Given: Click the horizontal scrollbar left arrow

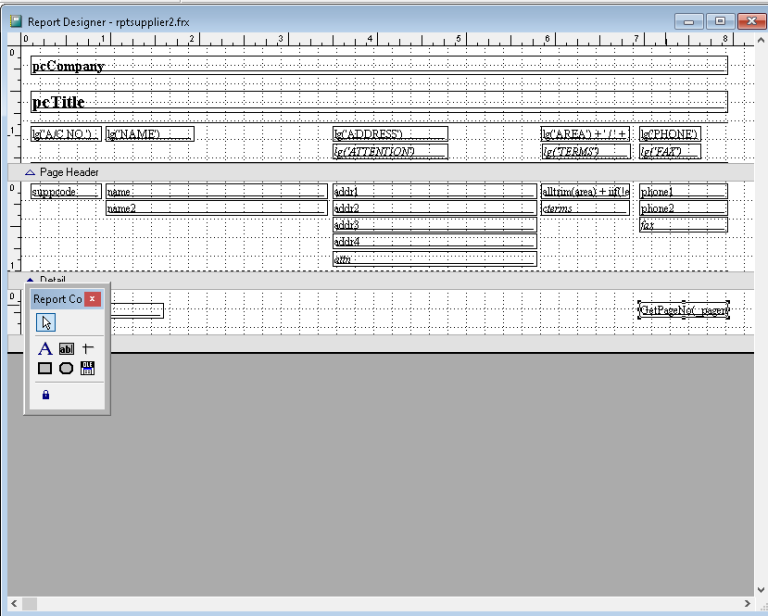Looking at the screenshot, I should tap(14, 603).
